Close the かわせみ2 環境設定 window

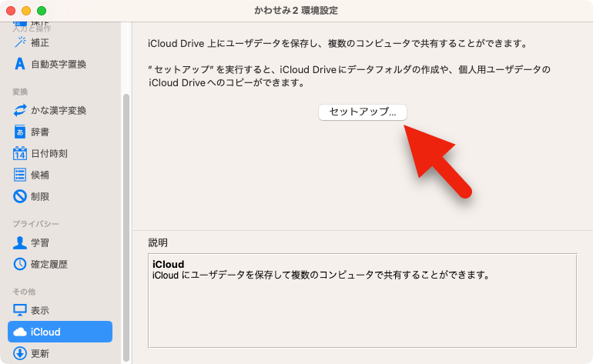click(11, 11)
